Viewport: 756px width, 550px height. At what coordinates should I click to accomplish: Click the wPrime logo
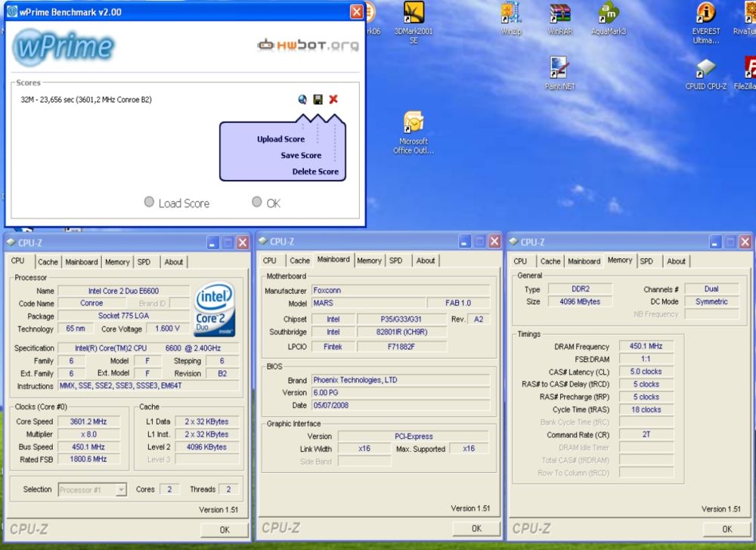pyautogui.click(x=64, y=47)
